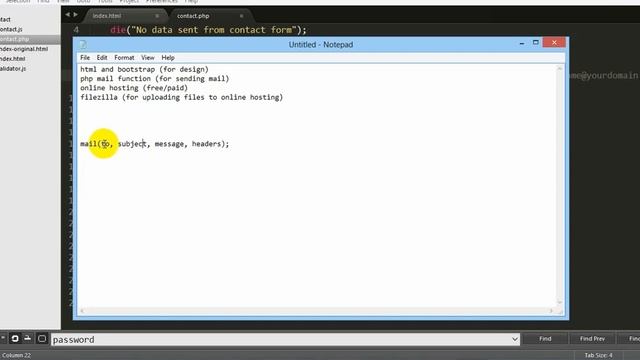Select the contact folder in the sidebar

[5, 20]
